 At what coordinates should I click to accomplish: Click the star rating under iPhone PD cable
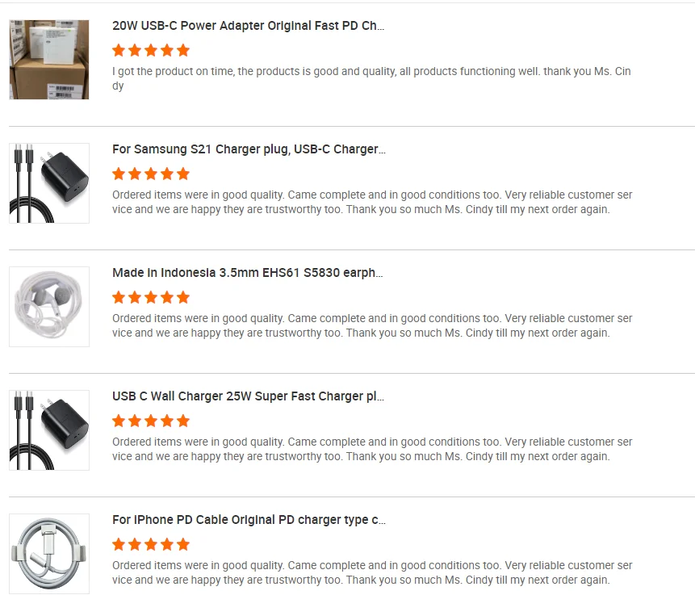pos(151,544)
